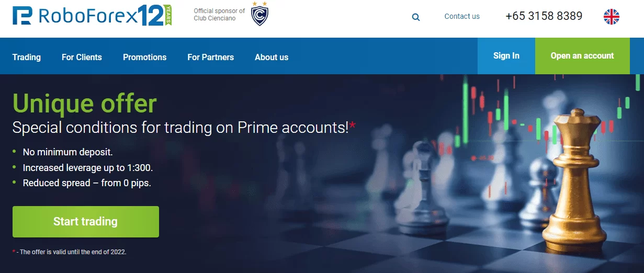Click the Open an account button
Screen dimensions: 644x273
[x=582, y=56]
